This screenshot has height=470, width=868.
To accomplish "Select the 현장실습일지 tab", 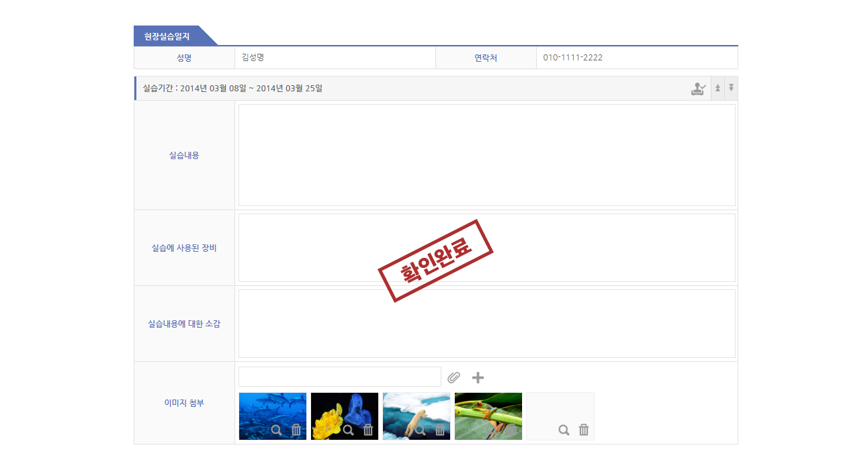I will (167, 36).
